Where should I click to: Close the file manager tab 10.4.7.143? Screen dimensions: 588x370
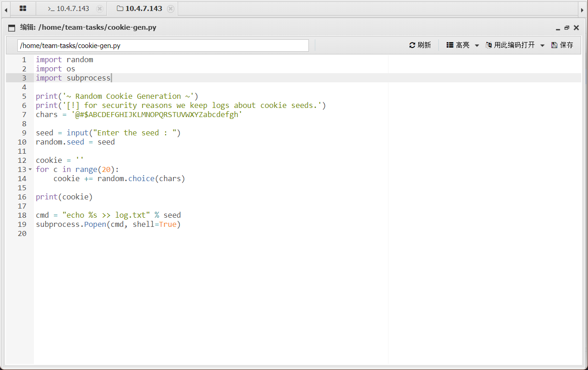(x=171, y=9)
